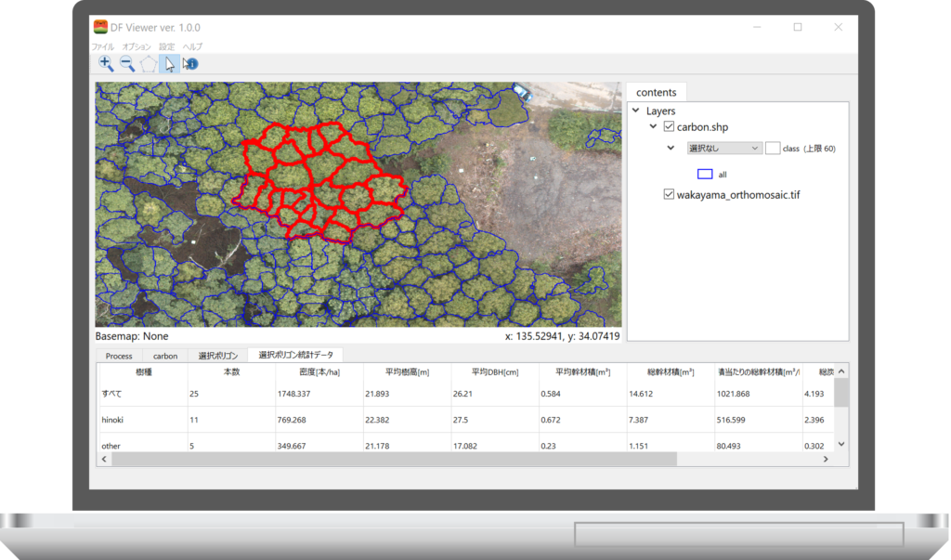951x560 pixels.
Task: Tick the empty class checkbox
Action: [x=773, y=148]
